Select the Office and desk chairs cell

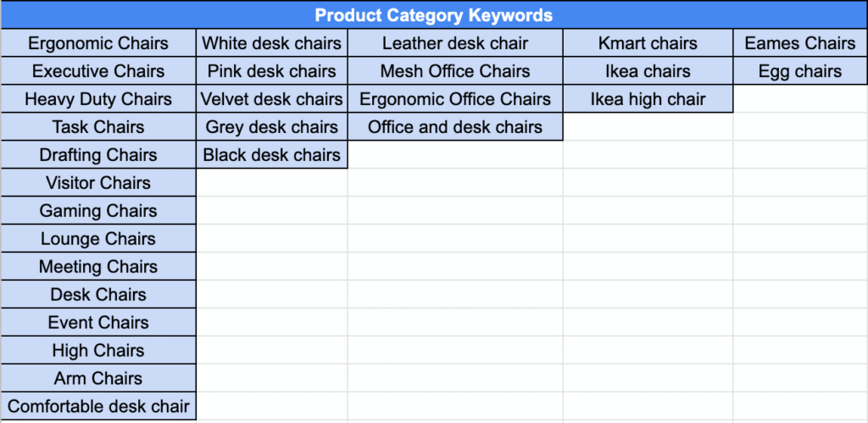pos(455,127)
